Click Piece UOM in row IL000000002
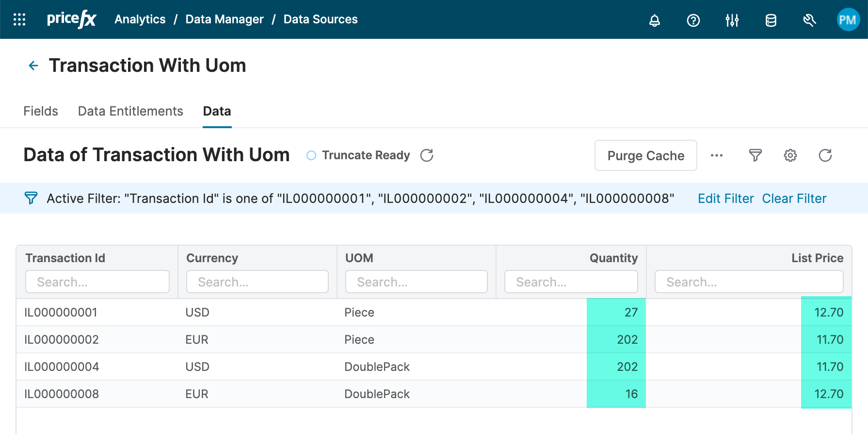The height and width of the screenshot is (434, 868). click(359, 339)
